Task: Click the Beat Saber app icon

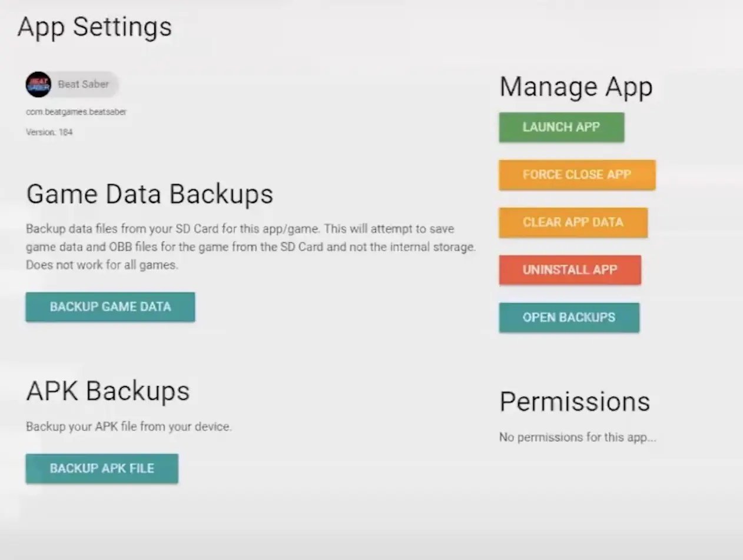Action: [38, 84]
